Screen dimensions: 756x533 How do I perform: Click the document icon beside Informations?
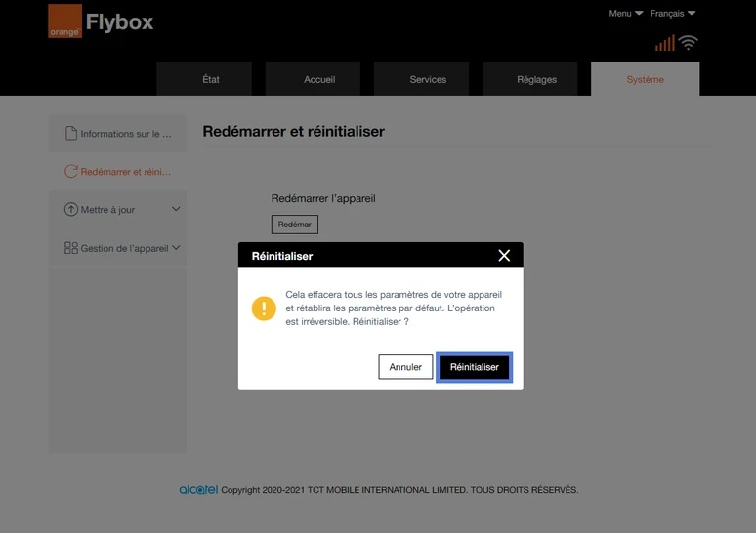click(71, 133)
